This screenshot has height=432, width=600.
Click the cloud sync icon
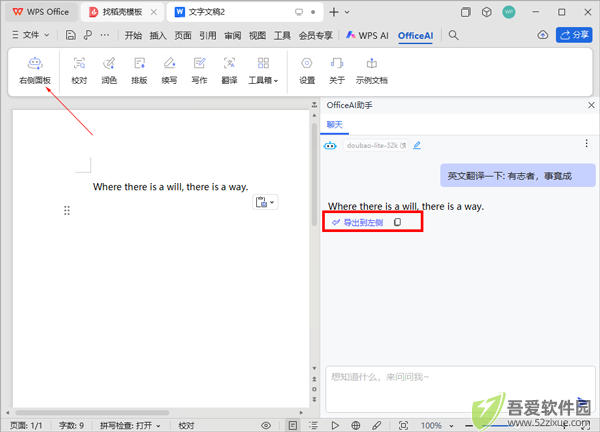point(543,35)
